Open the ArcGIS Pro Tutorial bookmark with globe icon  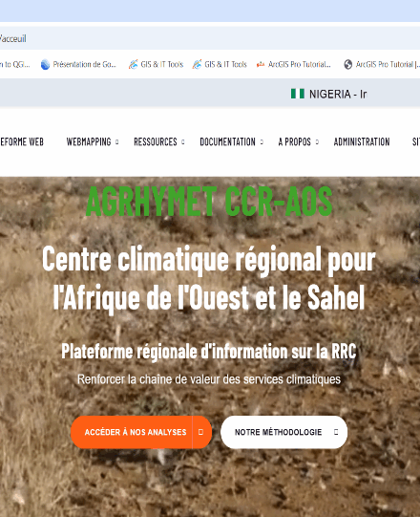click(x=382, y=64)
